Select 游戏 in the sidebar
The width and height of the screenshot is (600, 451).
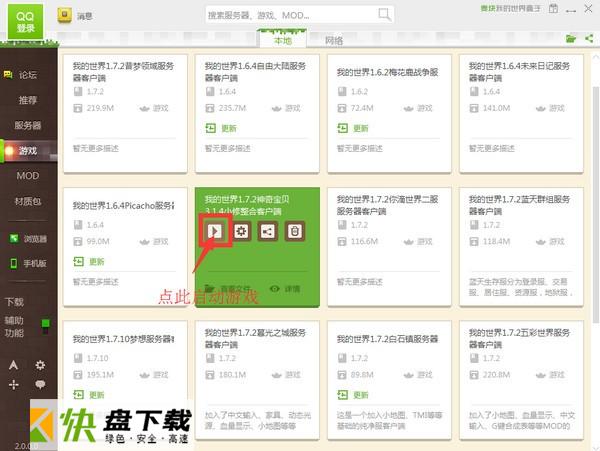(28, 151)
